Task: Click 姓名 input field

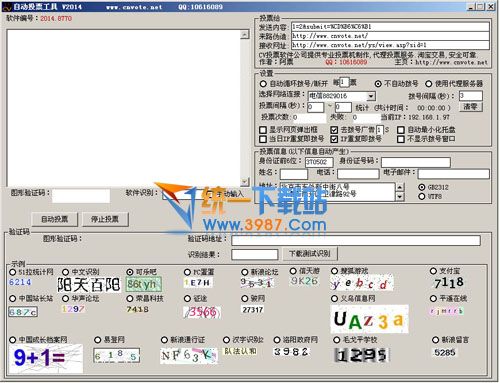Action: (x=293, y=174)
